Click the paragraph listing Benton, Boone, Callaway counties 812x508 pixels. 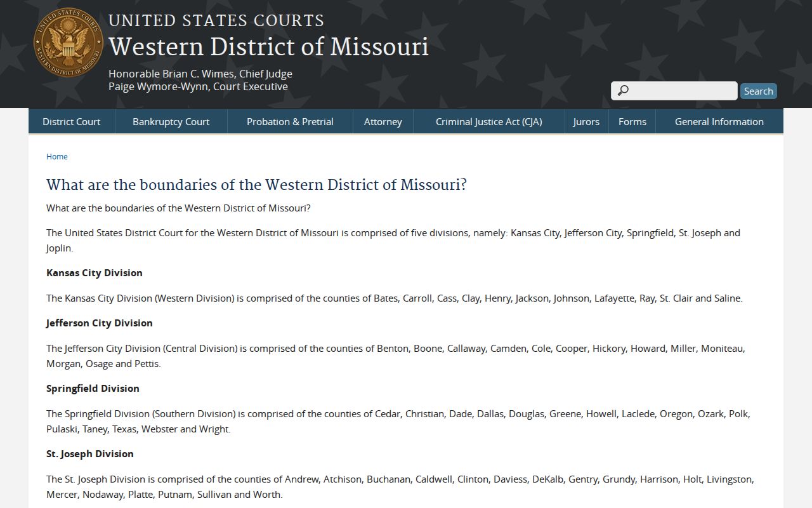click(x=396, y=356)
